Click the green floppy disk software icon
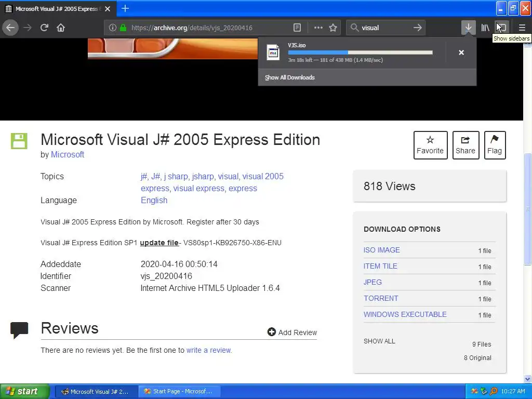This screenshot has height=399, width=532. click(x=19, y=141)
